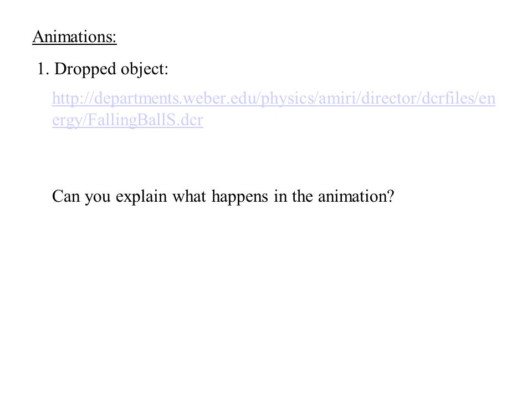This screenshot has width=532, height=399.
Task: Click the 'http://' start of the link
Action: point(73,99)
